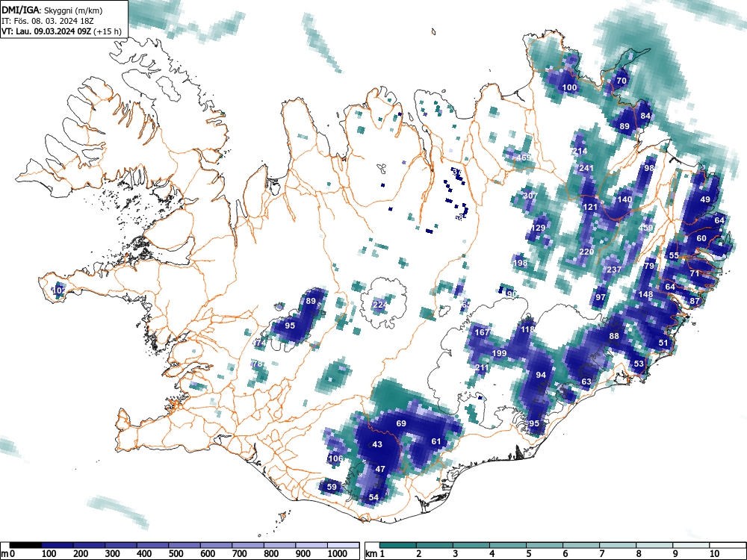Click the '140' visibility value
The height and width of the screenshot is (560, 747).
coord(624,199)
